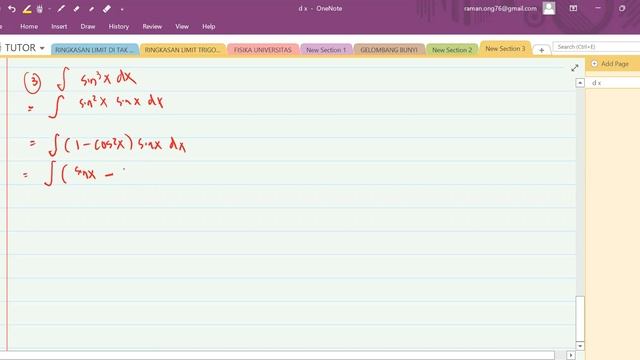Open the dropdown beside the touch mode icon
Image resolution: width=640 pixels, height=360 pixels.
click(49, 9)
